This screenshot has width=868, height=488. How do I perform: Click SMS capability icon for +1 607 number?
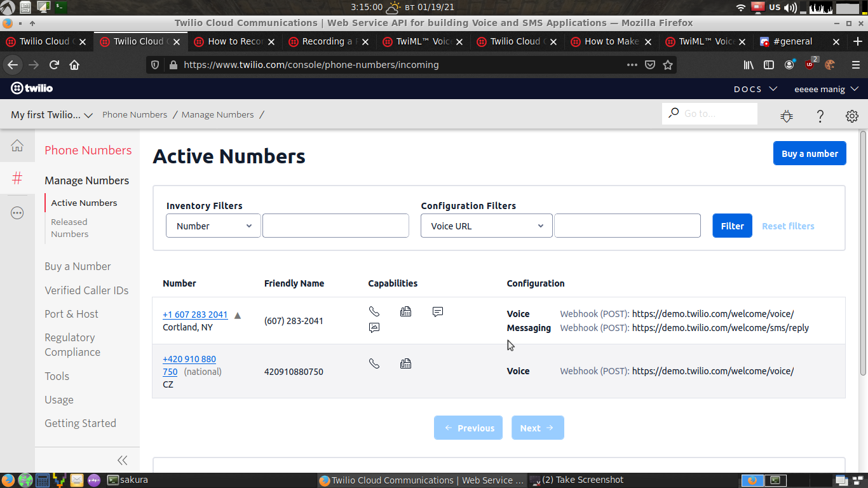[438, 311]
